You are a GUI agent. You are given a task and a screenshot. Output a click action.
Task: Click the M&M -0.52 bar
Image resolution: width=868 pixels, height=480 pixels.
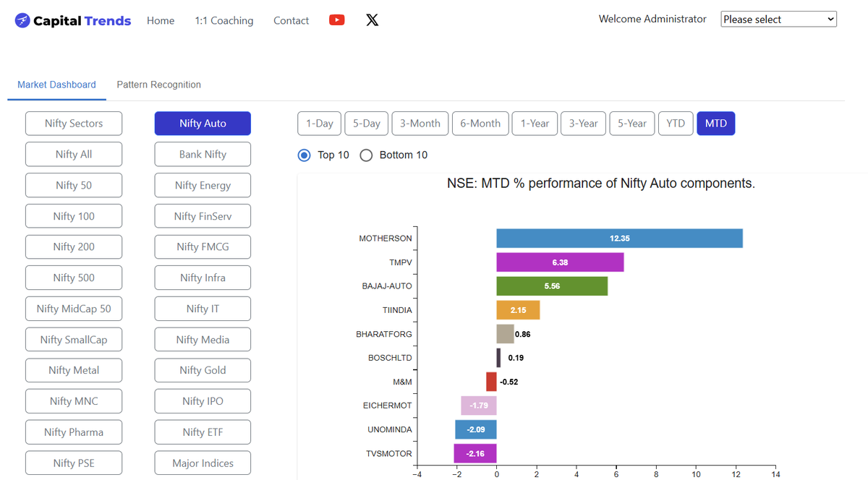coord(492,382)
